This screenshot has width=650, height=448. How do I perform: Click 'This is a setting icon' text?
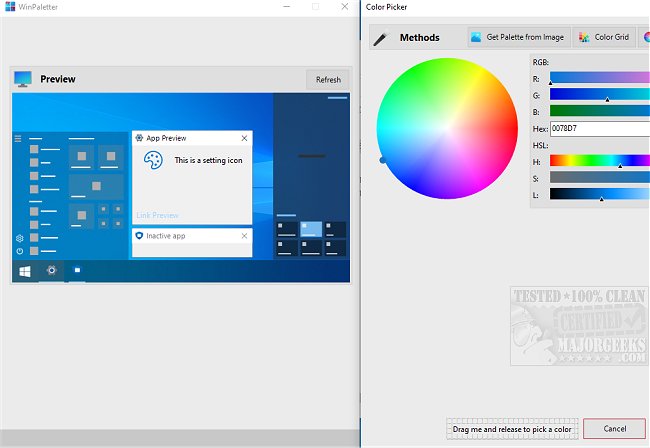(209, 160)
